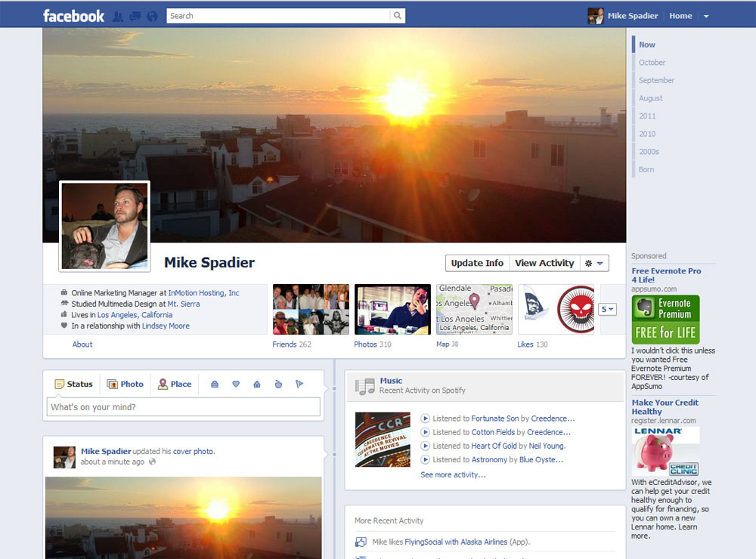Screen dimensions: 756x559
Task: Jump to Born on the timeline
Action: pyautogui.click(x=646, y=169)
